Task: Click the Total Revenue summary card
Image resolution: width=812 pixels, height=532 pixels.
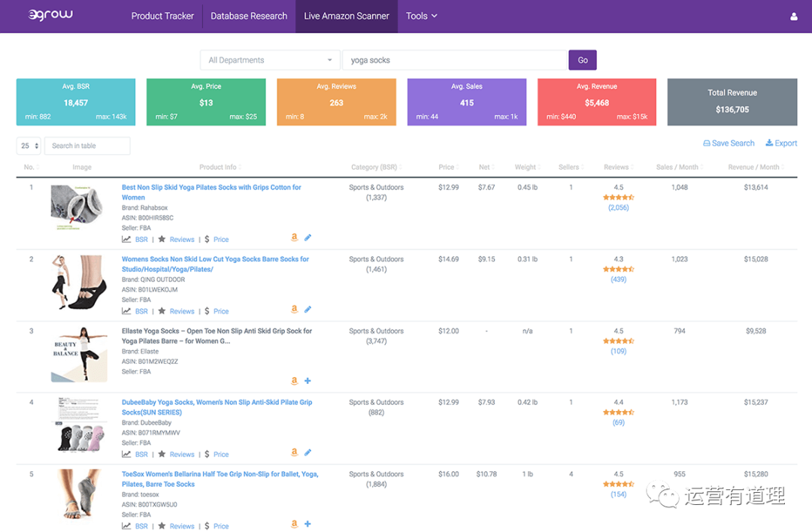Action: pyautogui.click(x=732, y=102)
